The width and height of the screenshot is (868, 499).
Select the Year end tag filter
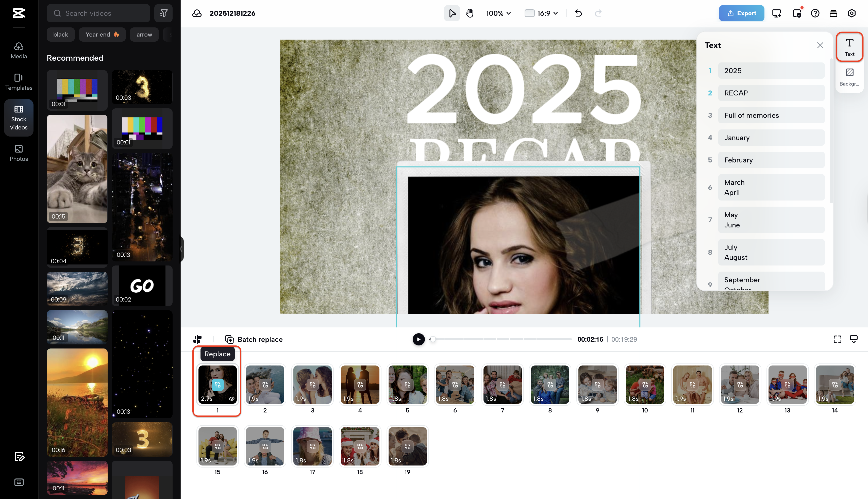point(102,34)
